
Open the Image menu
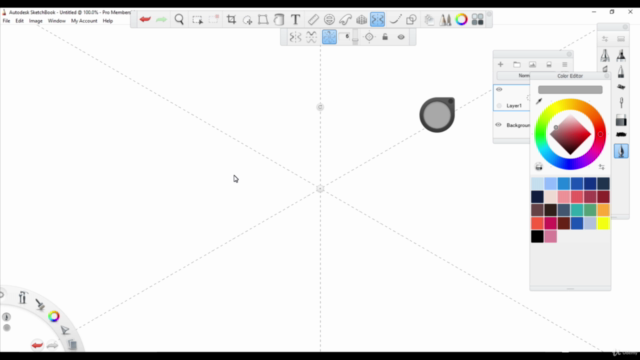[36, 21]
